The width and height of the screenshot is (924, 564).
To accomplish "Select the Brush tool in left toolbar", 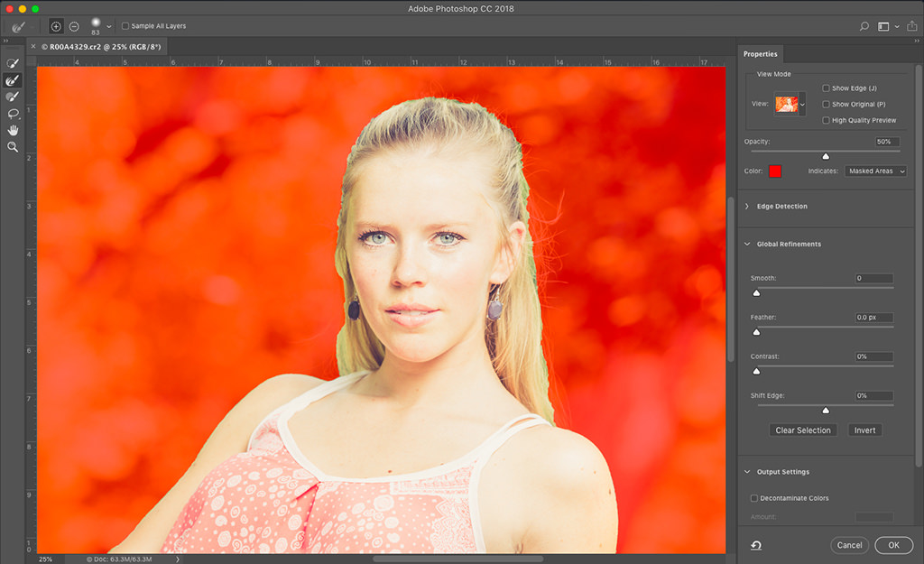I will pyautogui.click(x=13, y=97).
